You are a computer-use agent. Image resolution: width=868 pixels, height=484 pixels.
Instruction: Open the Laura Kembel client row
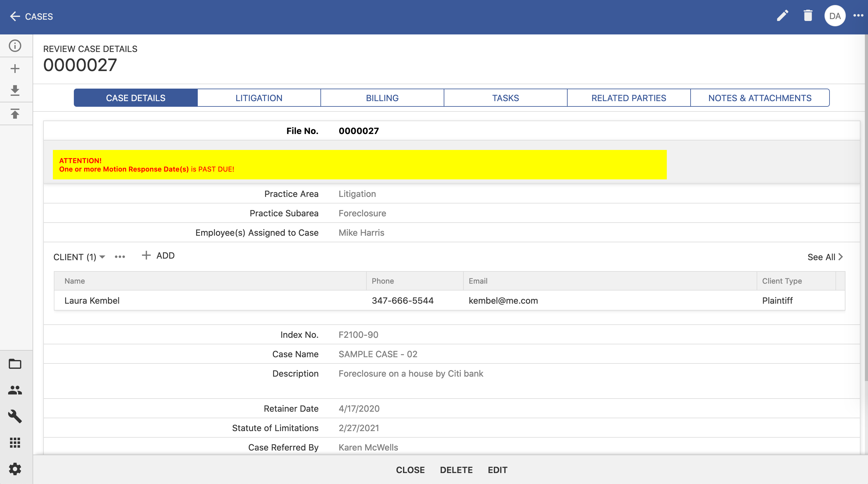450,300
